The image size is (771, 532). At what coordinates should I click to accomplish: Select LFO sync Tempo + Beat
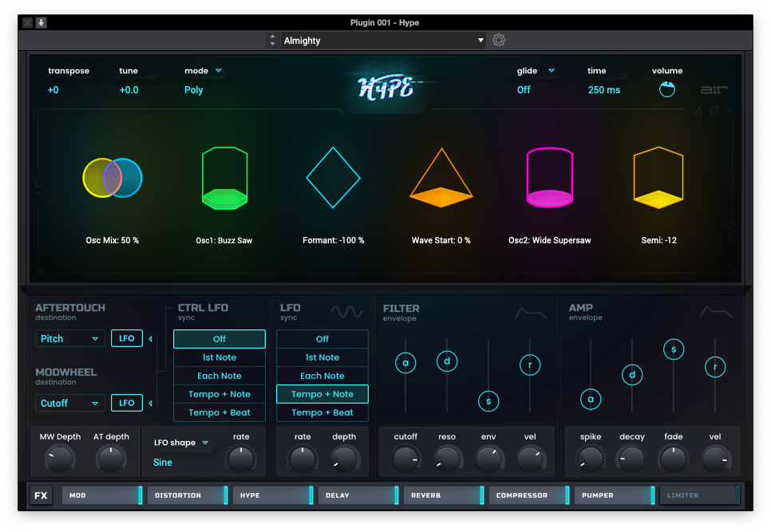point(322,412)
